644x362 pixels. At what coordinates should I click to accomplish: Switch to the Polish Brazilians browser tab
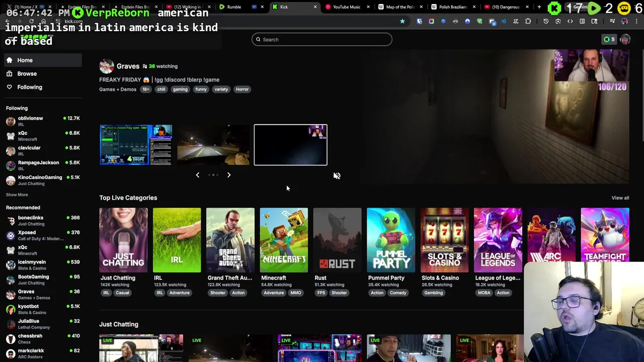pos(453,7)
